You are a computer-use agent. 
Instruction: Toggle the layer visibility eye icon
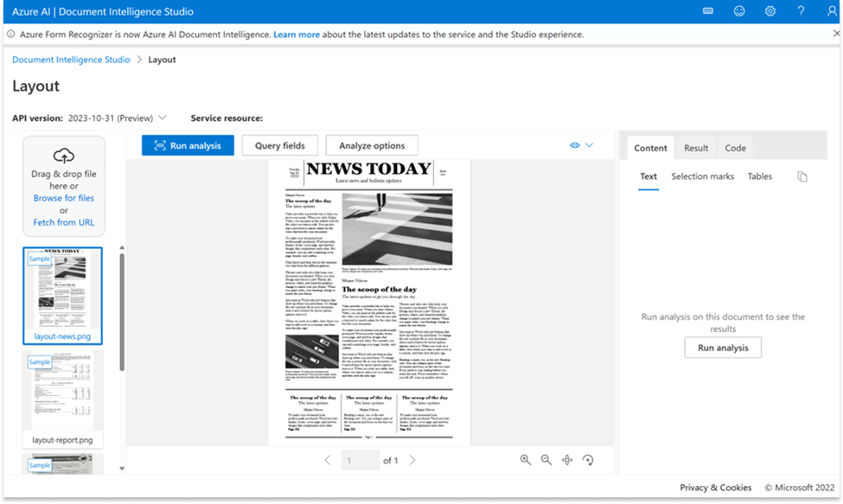tap(575, 145)
